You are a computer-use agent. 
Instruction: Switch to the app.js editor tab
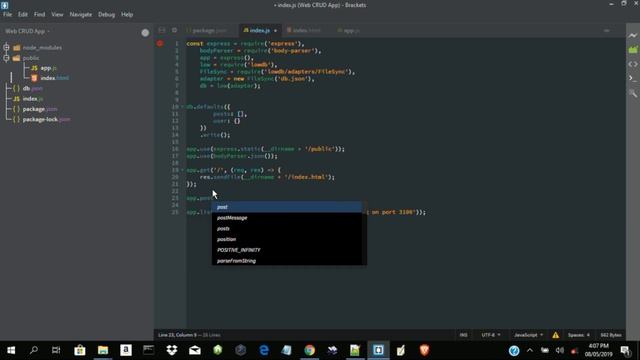pyautogui.click(x=349, y=31)
